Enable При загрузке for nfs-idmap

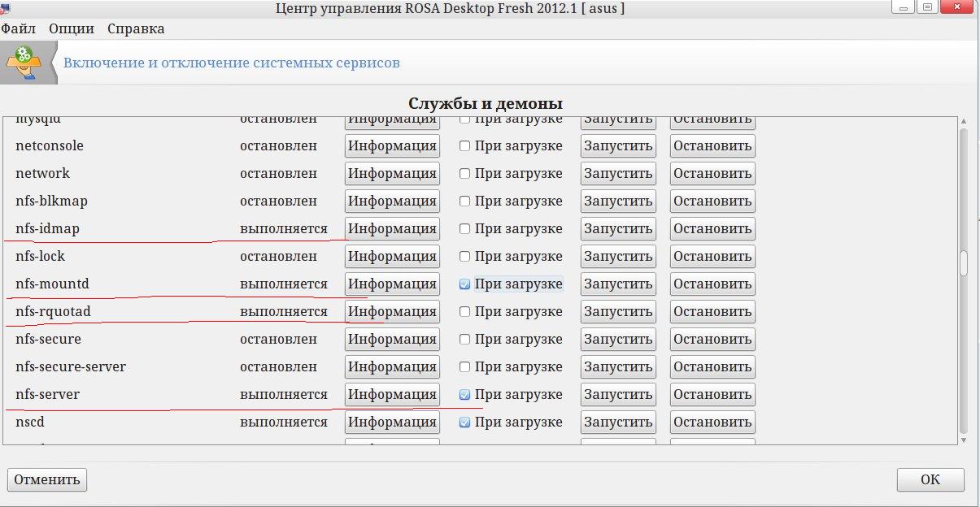click(x=464, y=229)
